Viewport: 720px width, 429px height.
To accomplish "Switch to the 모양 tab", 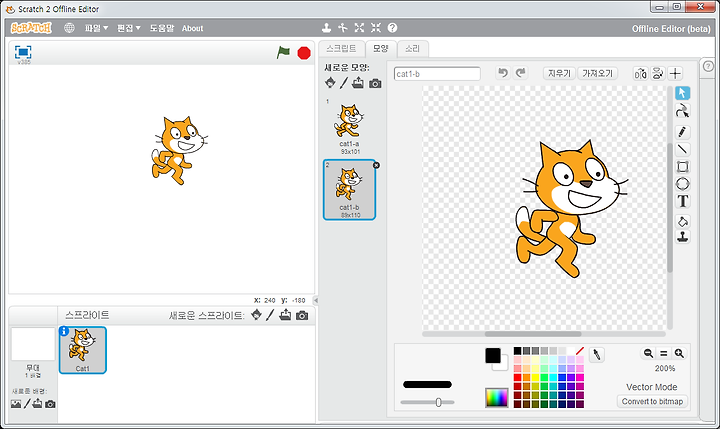I will (381, 48).
